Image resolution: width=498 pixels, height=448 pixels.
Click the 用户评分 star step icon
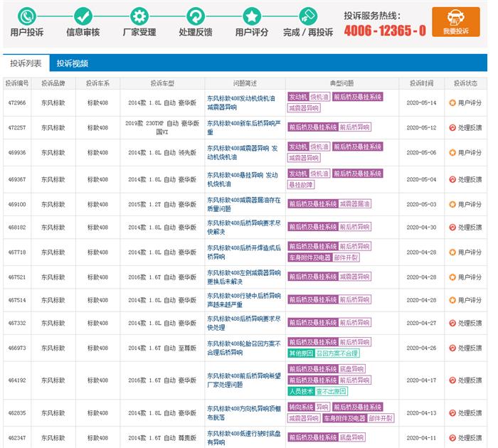[x=252, y=16]
